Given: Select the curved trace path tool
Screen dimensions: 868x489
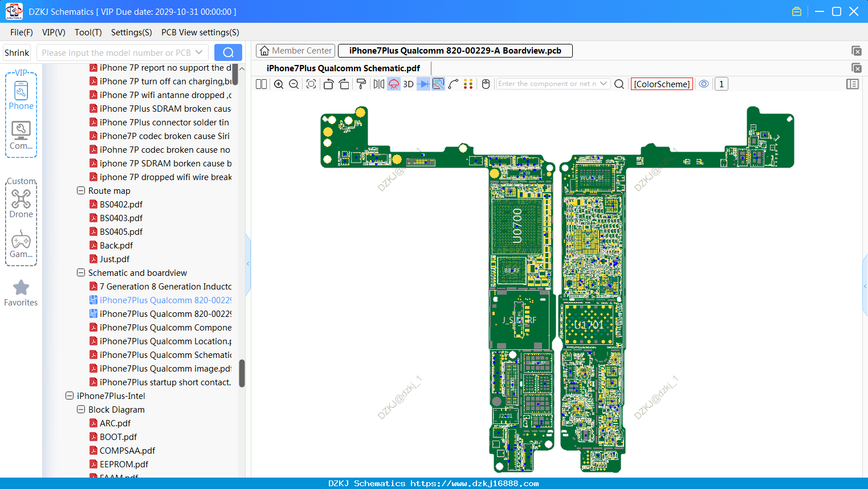Looking at the screenshot, I should [453, 84].
